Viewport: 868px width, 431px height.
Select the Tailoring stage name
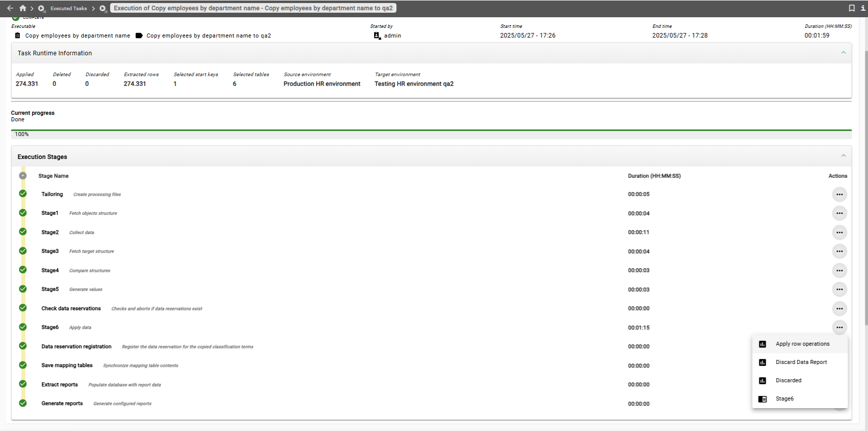(52, 194)
